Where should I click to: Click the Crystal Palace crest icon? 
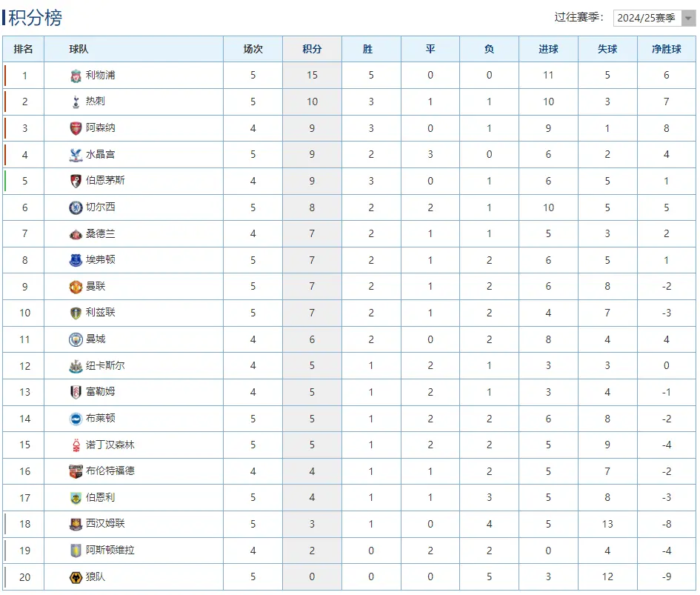point(76,155)
